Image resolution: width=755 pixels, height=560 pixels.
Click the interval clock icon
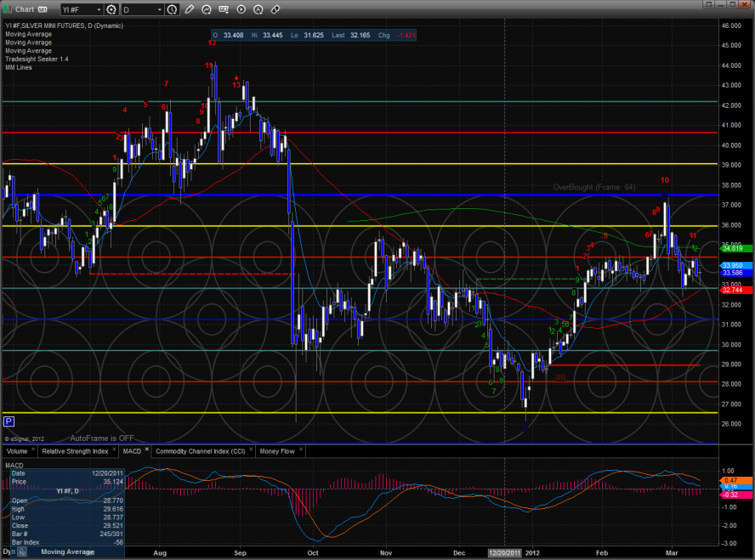(173, 9)
